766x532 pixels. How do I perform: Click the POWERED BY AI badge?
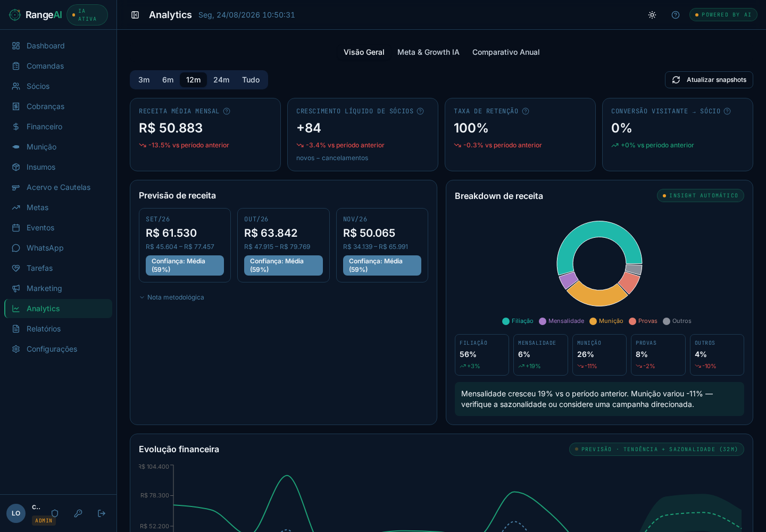coord(723,15)
